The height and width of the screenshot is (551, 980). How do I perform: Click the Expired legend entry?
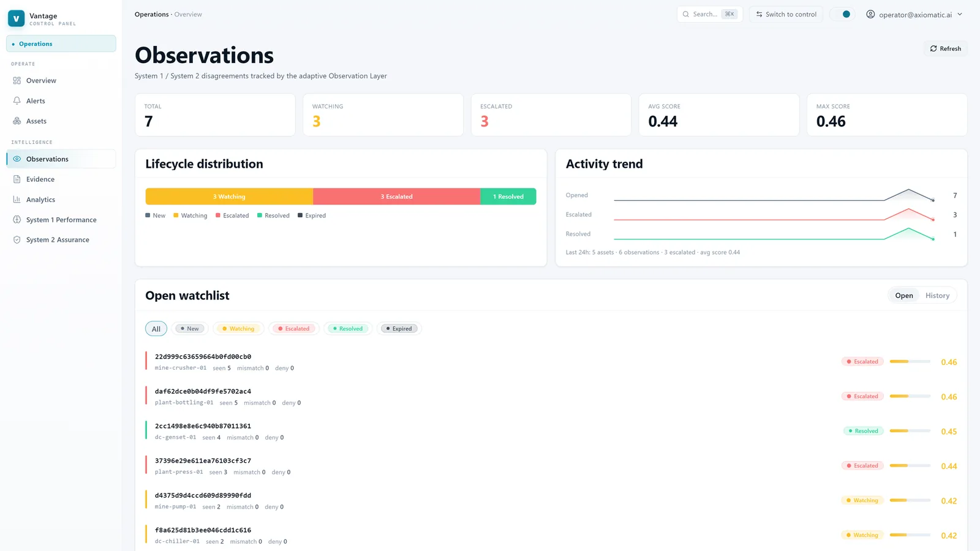312,216
